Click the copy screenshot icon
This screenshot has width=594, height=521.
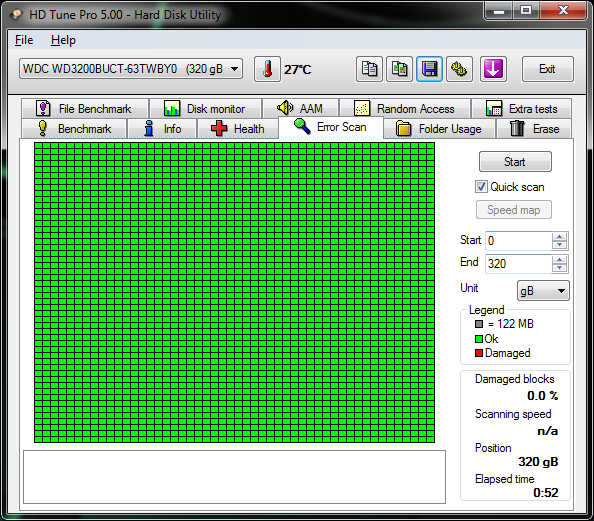(399, 69)
